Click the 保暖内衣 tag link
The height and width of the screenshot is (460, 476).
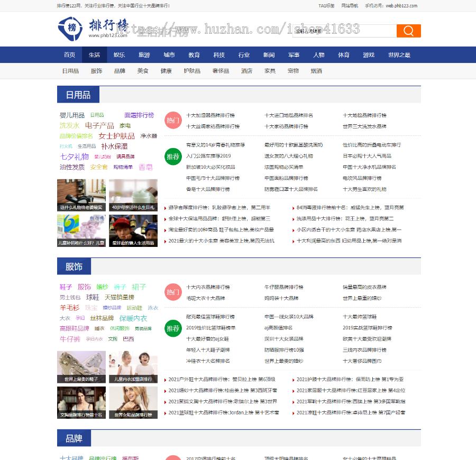click(x=133, y=318)
